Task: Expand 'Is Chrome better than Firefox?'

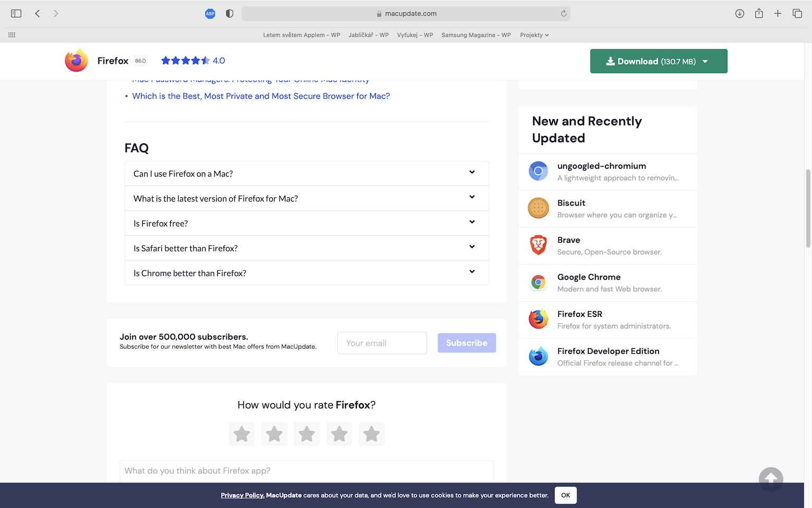Action: tap(307, 273)
